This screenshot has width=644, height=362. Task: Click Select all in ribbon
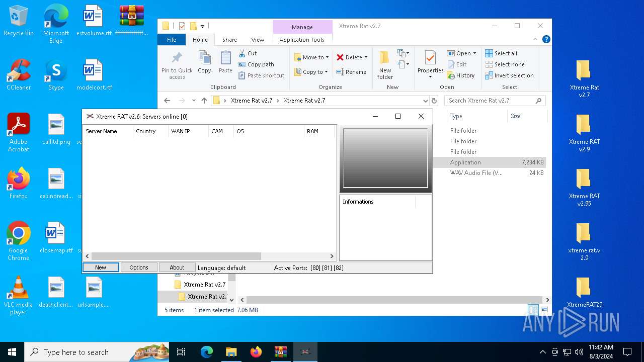click(x=501, y=53)
